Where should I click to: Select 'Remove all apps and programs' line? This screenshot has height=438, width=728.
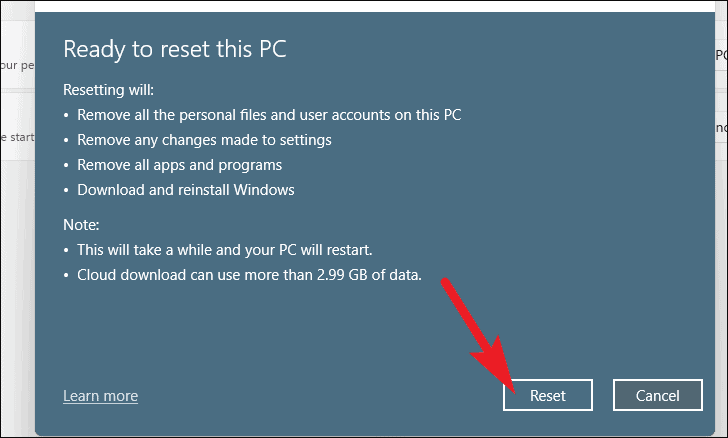(x=179, y=165)
